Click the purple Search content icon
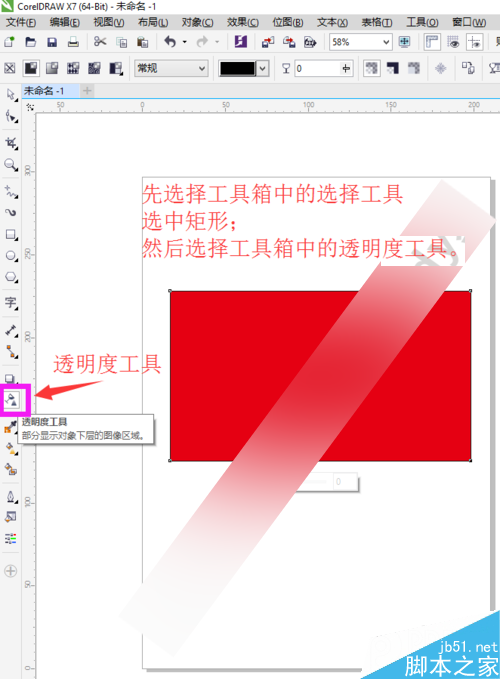This screenshot has width=500, height=679. click(240, 42)
